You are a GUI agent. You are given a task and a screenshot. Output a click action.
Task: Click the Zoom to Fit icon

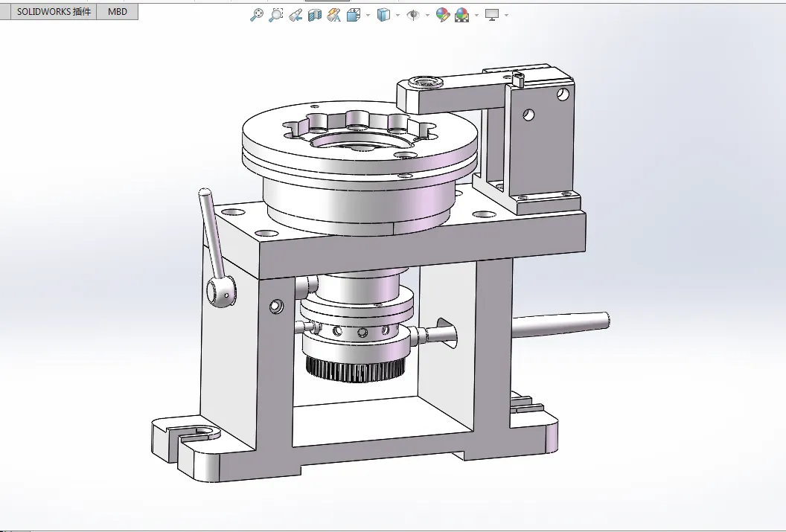(x=257, y=15)
